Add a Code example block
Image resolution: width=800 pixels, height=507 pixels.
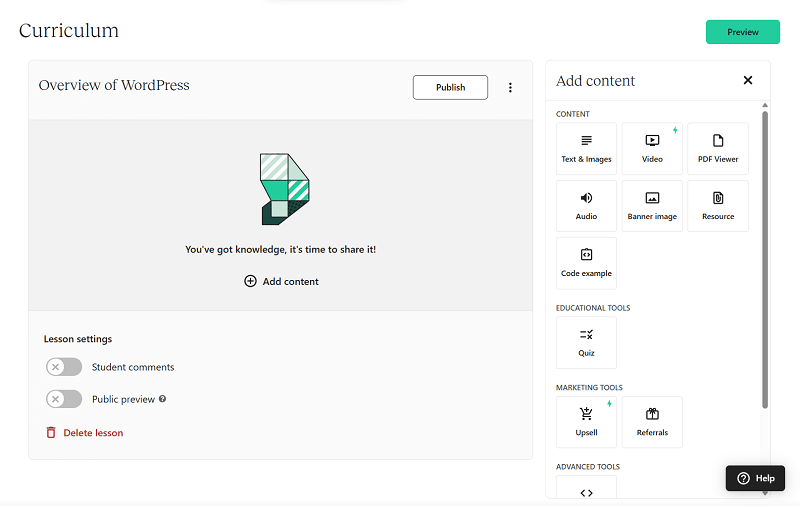(586, 263)
